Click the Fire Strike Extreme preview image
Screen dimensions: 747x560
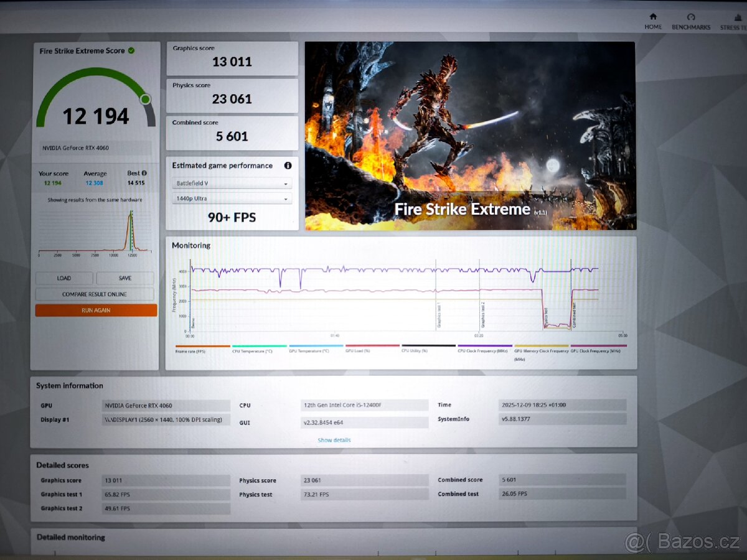click(470, 136)
